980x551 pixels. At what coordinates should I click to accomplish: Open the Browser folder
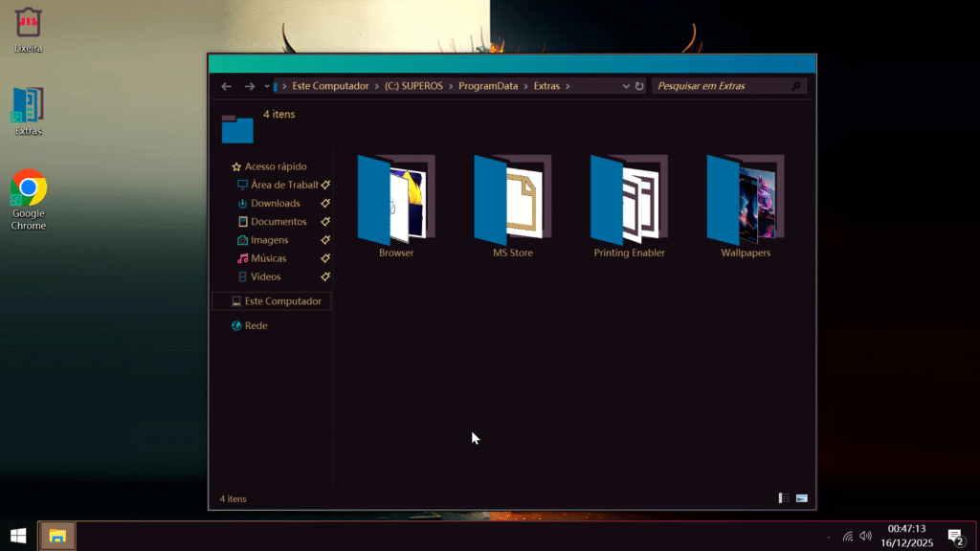[x=395, y=201]
